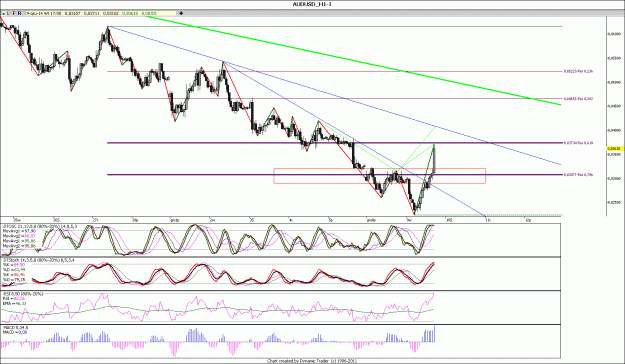Click the red rectangle zone on chart
Screen dimensions: 625x364
tap(379, 176)
